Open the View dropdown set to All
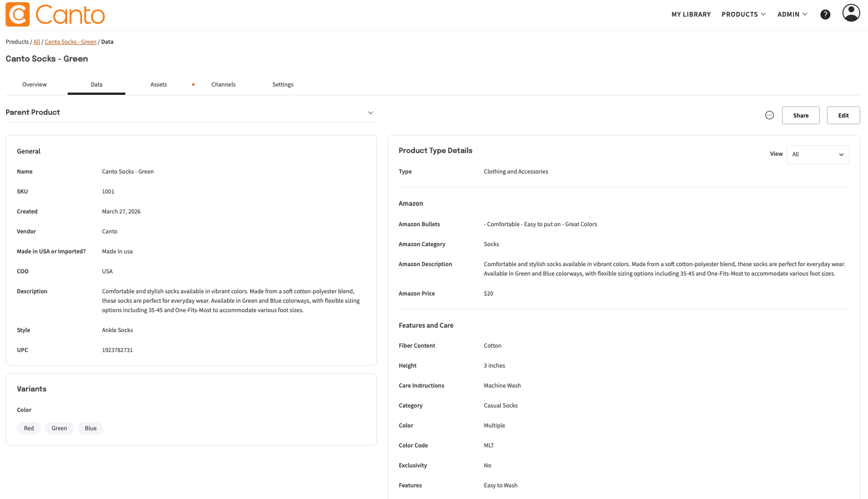 818,154
